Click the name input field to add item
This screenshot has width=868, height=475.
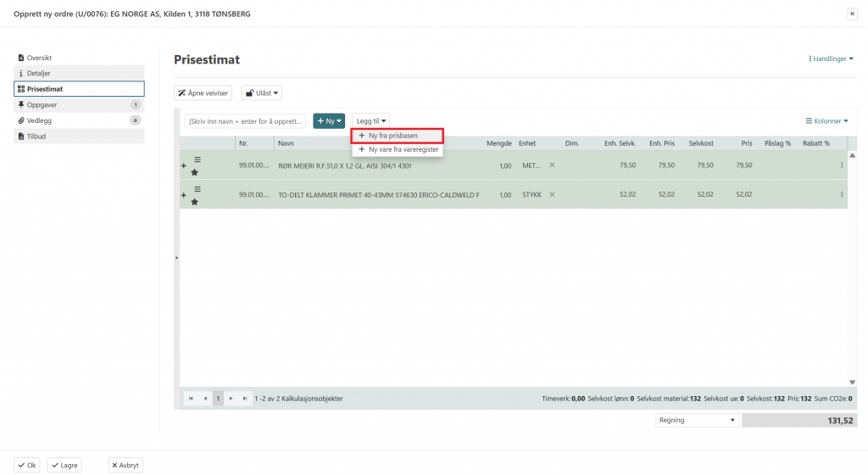coord(245,121)
